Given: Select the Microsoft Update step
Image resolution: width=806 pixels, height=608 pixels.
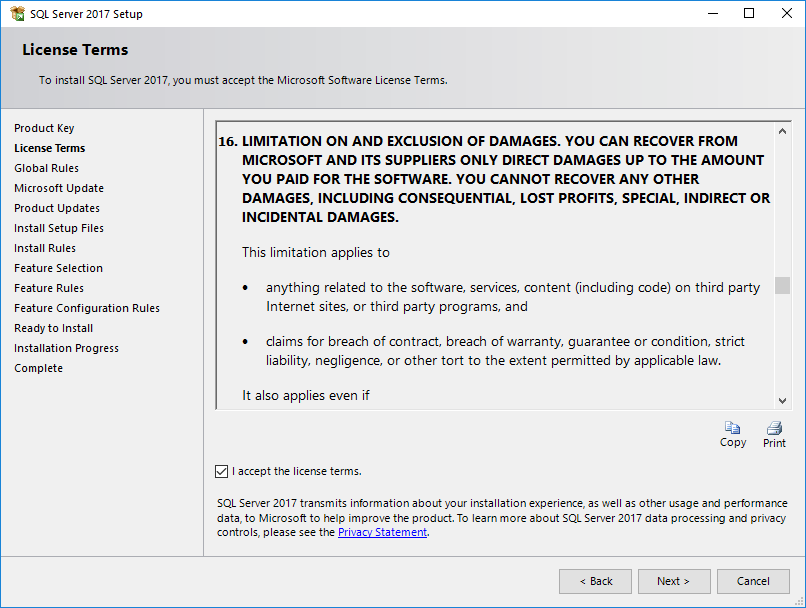Looking at the screenshot, I should tap(59, 188).
